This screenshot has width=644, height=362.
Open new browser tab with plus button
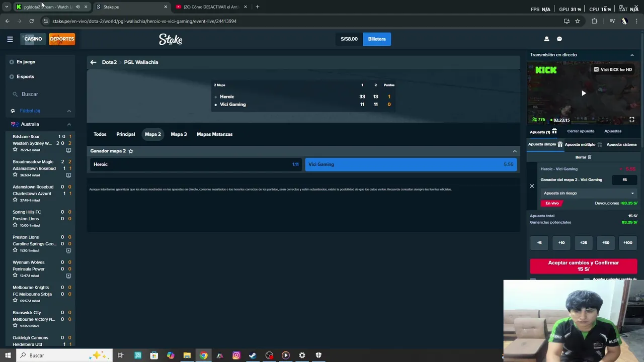[257, 7]
